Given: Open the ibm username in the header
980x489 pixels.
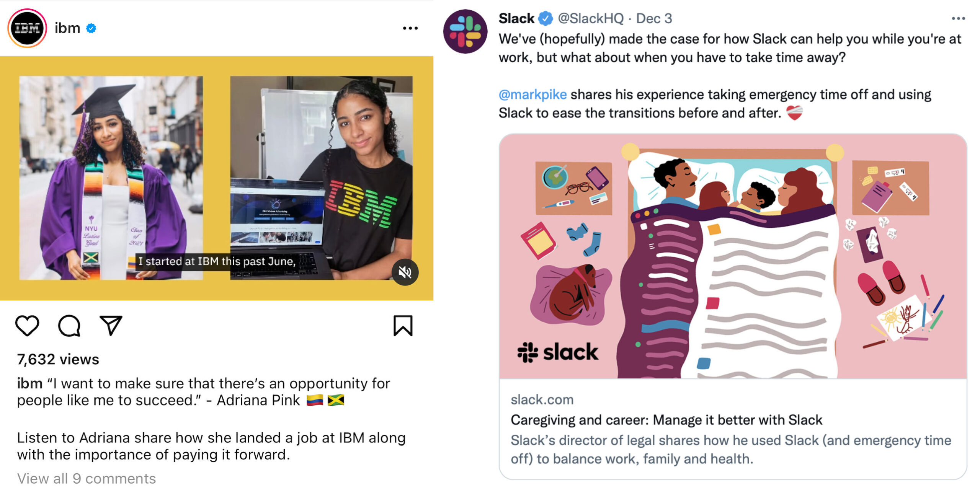Looking at the screenshot, I should pos(67,28).
